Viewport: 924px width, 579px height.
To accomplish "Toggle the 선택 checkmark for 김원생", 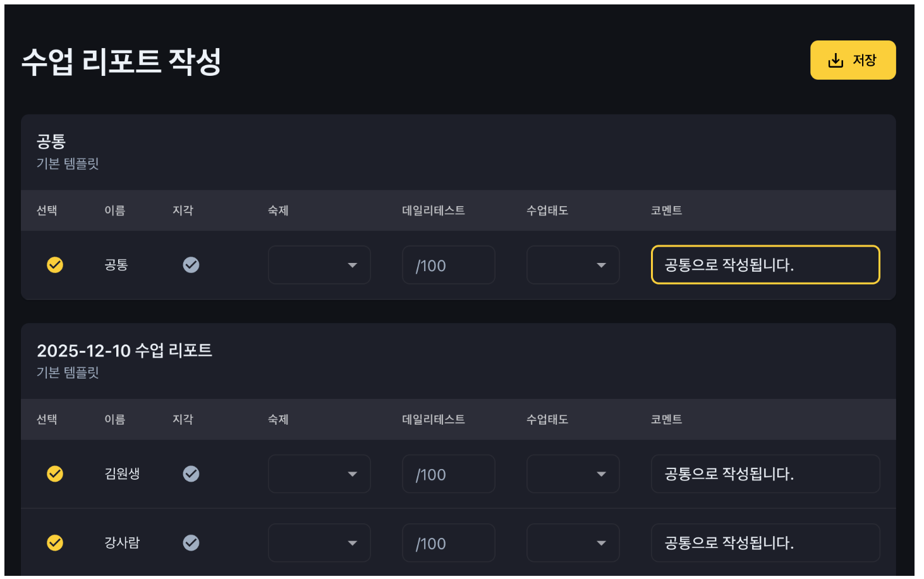I will pos(55,473).
